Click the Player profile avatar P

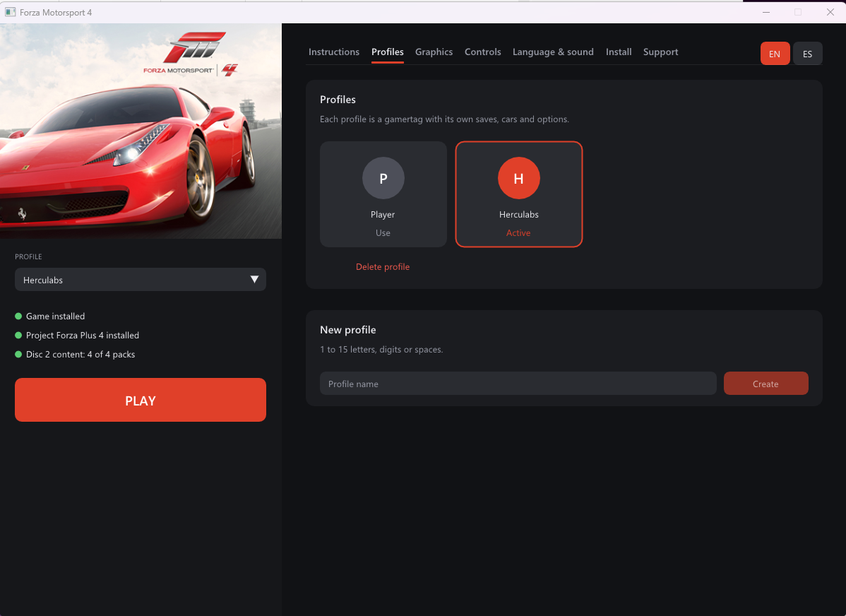point(383,178)
